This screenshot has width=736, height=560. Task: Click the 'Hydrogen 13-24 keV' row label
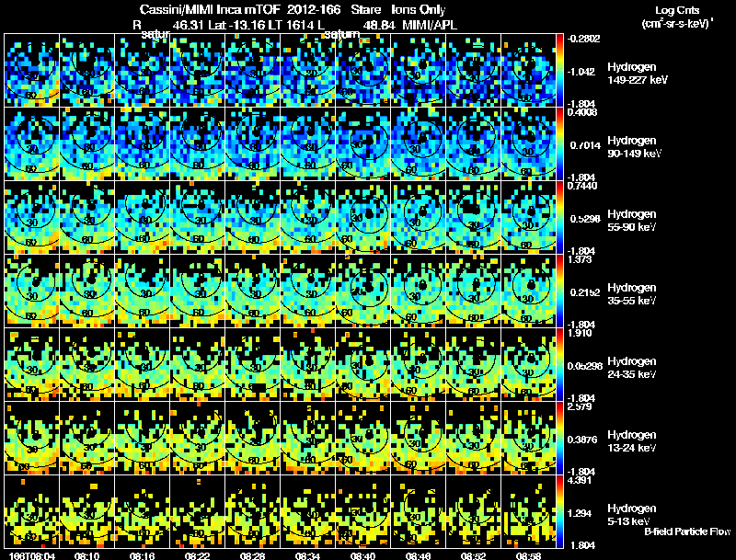[632, 441]
